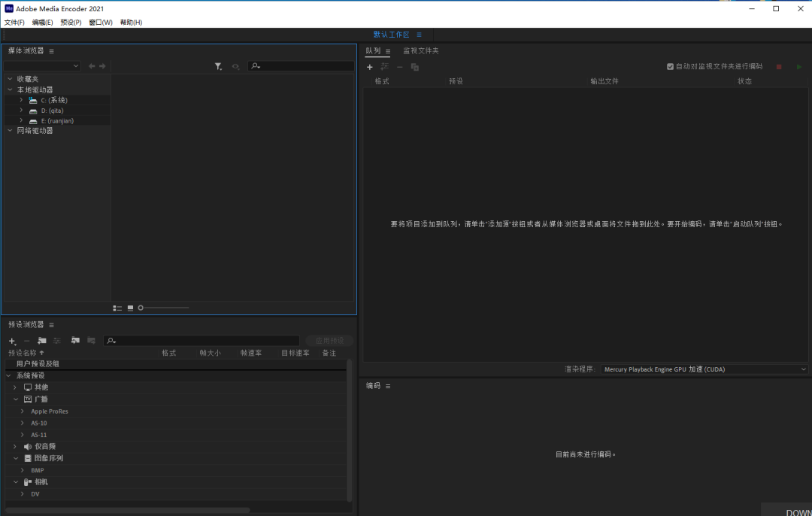Expand the E: (ruanjian) drive node

click(21, 120)
